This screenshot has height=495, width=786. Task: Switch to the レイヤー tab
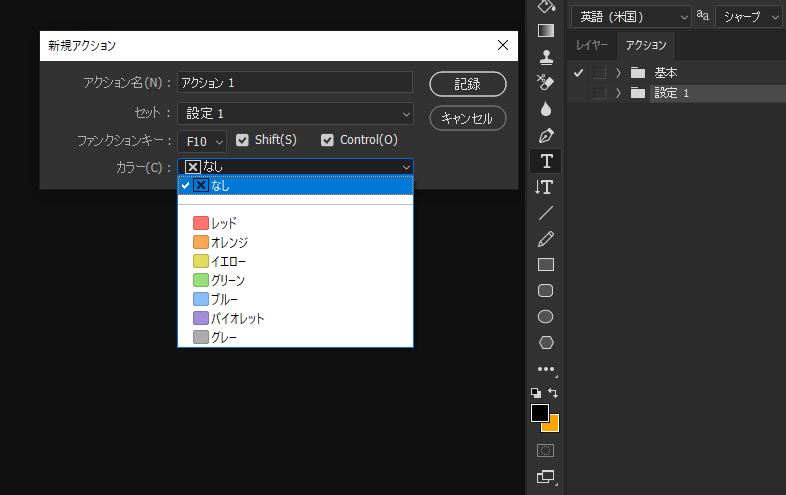coord(590,45)
